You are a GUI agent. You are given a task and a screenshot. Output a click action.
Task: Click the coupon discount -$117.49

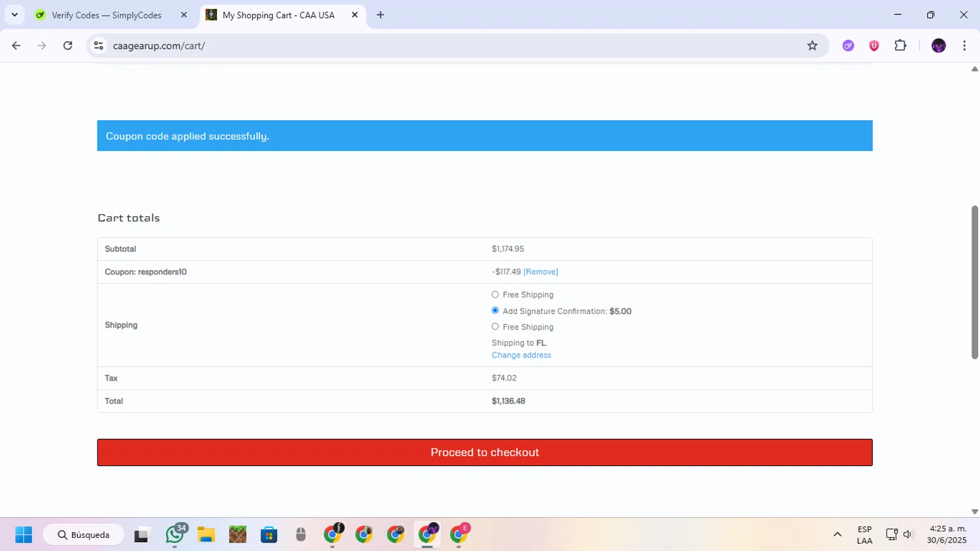[506, 272]
